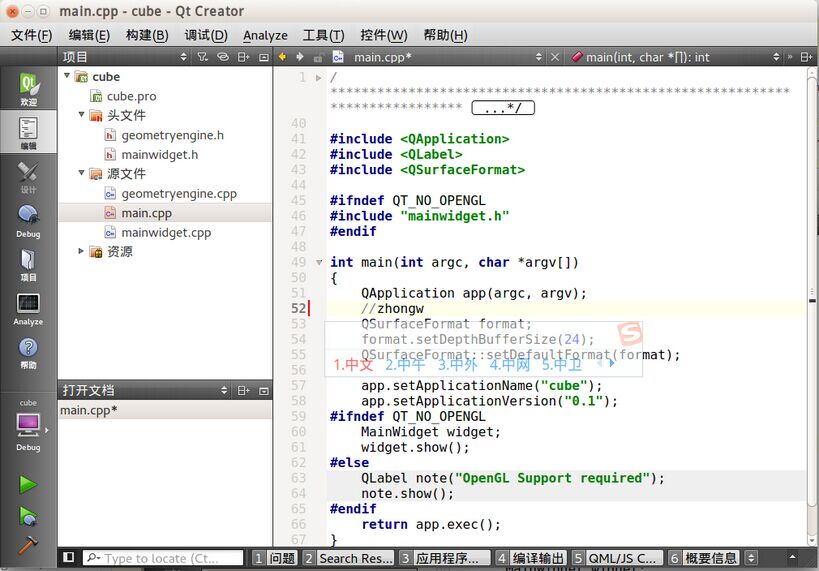This screenshot has height=571, width=819.
Task: Fold the main function at line 49
Action: tap(320, 263)
